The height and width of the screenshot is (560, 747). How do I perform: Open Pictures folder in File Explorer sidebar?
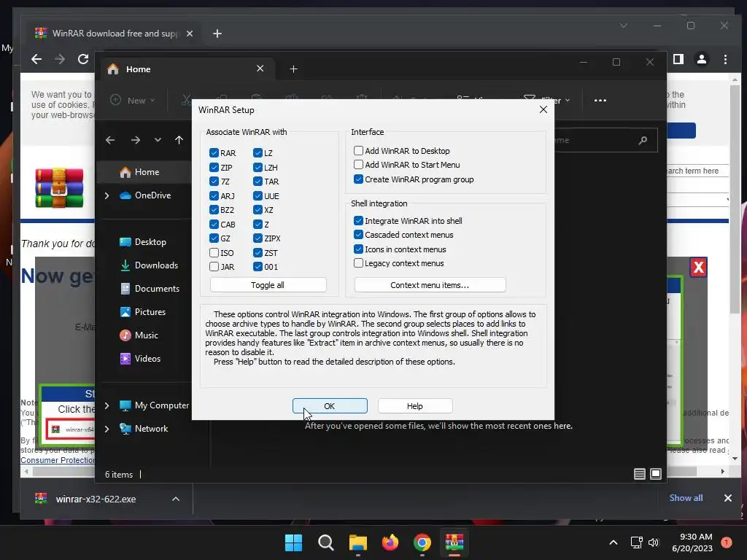point(142,312)
